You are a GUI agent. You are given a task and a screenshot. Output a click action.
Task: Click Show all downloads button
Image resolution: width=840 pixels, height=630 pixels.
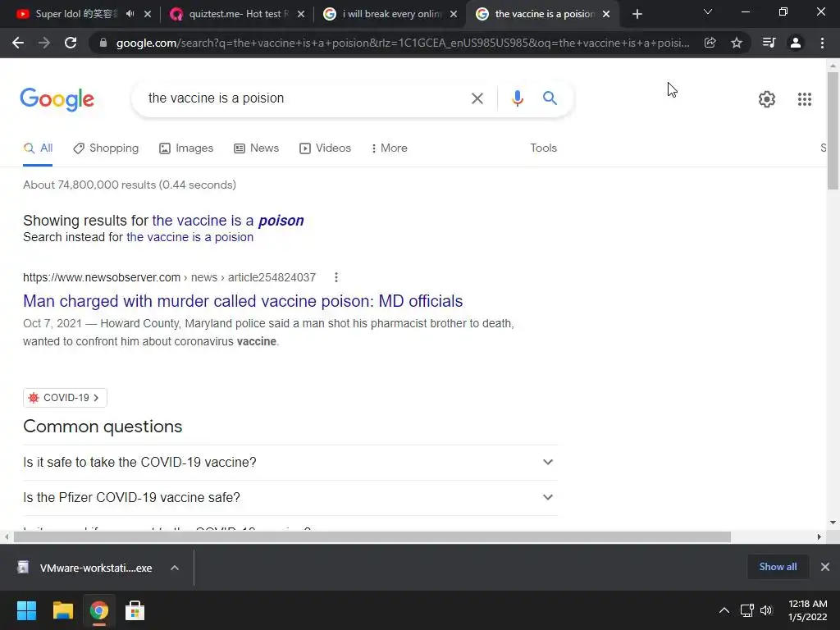[778, 567]
